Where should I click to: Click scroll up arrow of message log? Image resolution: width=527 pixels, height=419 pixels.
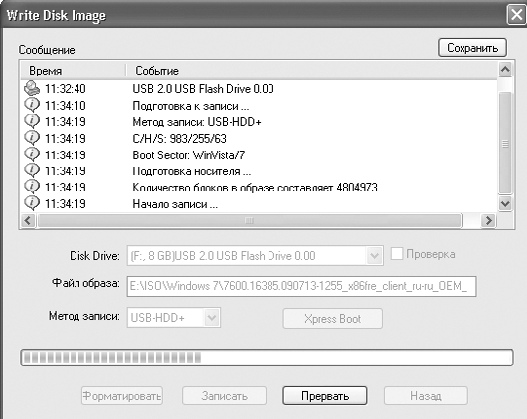point(505,70)
